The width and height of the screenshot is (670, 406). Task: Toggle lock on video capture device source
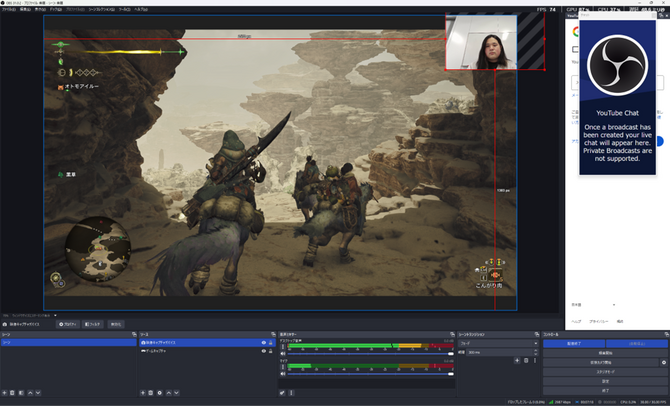click(272, 342)
